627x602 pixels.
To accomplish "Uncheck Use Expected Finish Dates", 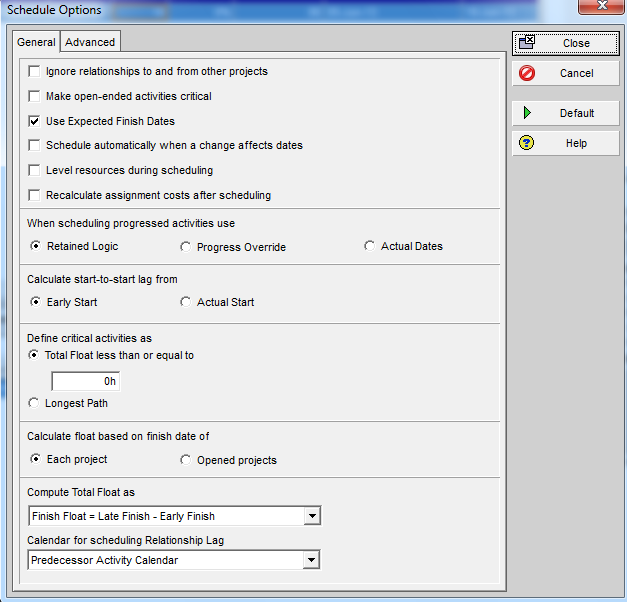I will pyautogui.click(x=34, y=121).
